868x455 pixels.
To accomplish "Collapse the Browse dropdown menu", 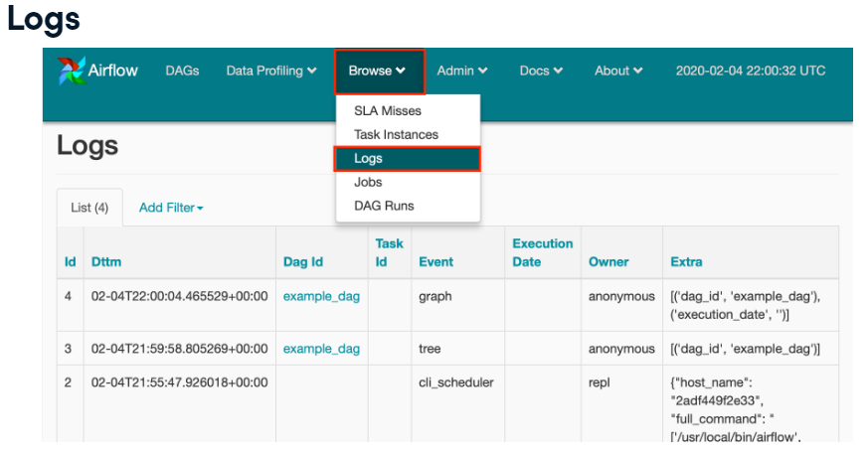I will [378, 71].
